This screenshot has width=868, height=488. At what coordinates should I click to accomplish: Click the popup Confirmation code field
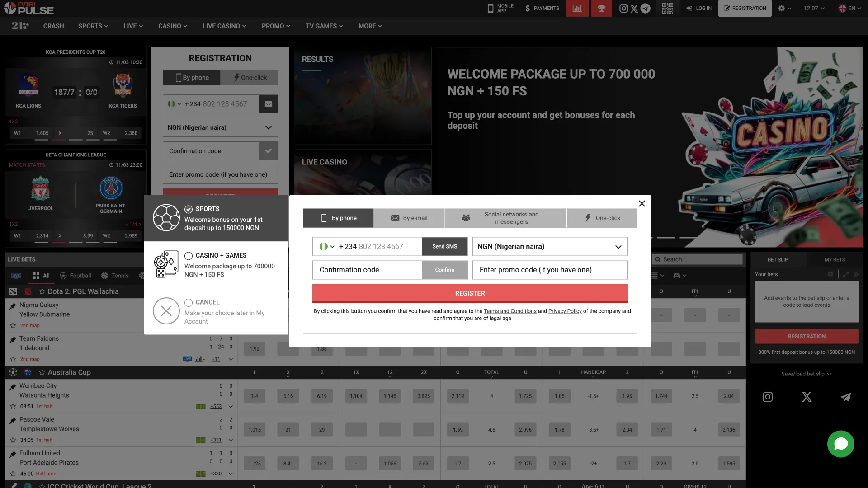click(367, 270)
